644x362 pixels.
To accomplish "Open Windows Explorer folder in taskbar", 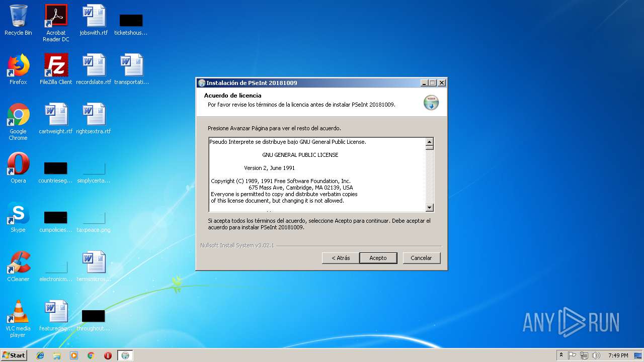I will click(57, 355).
